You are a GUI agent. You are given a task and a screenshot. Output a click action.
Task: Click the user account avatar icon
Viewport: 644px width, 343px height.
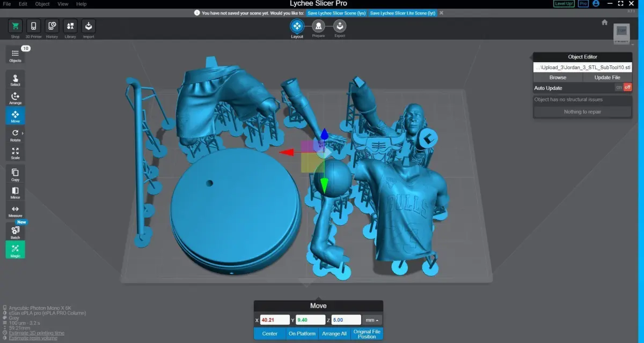point(596,4)
